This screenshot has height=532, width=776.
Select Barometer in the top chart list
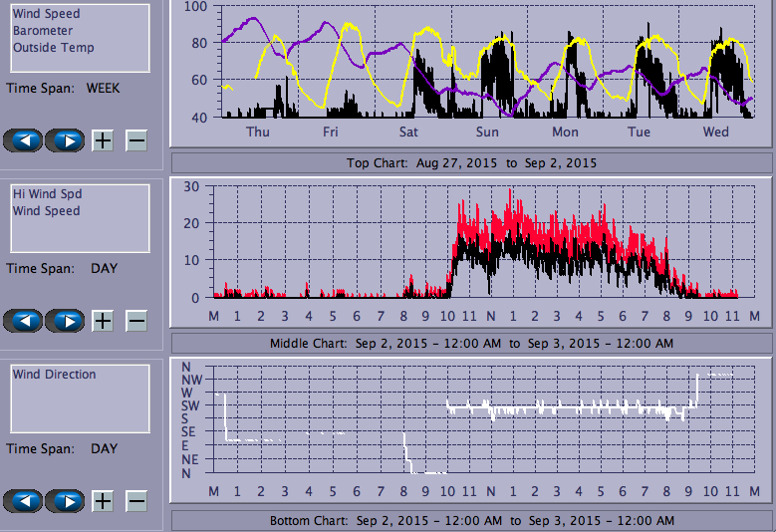[42, 31]
